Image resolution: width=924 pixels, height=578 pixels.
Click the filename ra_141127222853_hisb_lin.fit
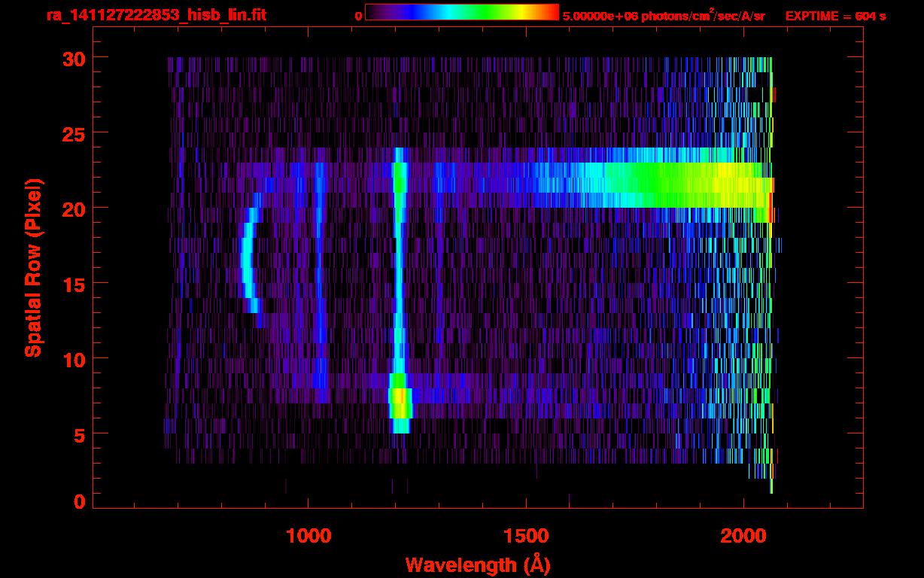pos(156,15)
